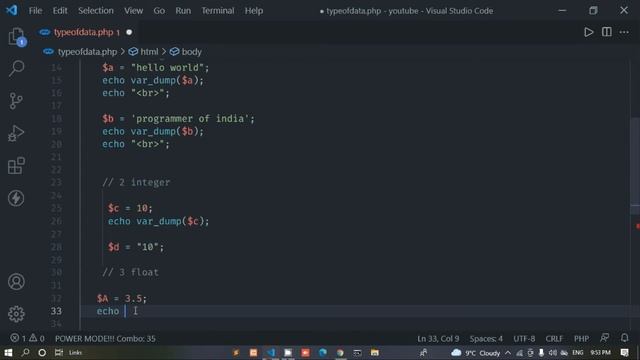This screenshot has height=360, width=640.
Task: Click the '// 3 float' comment line
Action: coord(130,272)
